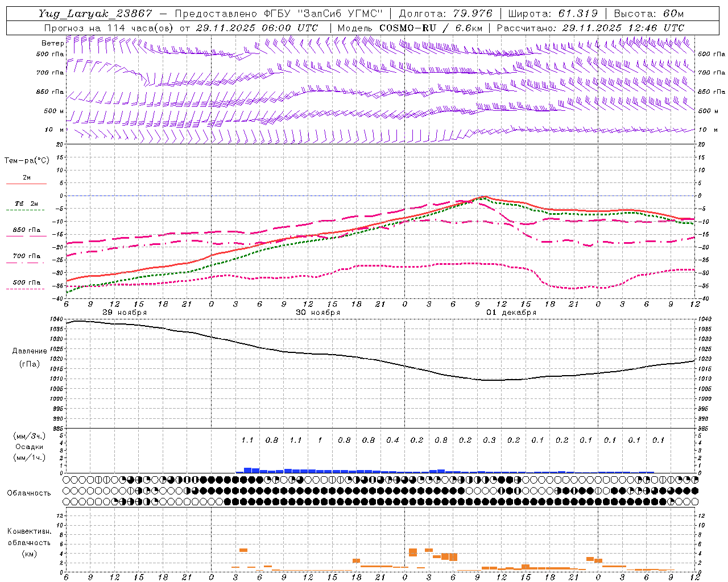This screenshot has height=582, width=728.
Task: Click the '01 декабря' date label
Action: 511,313
